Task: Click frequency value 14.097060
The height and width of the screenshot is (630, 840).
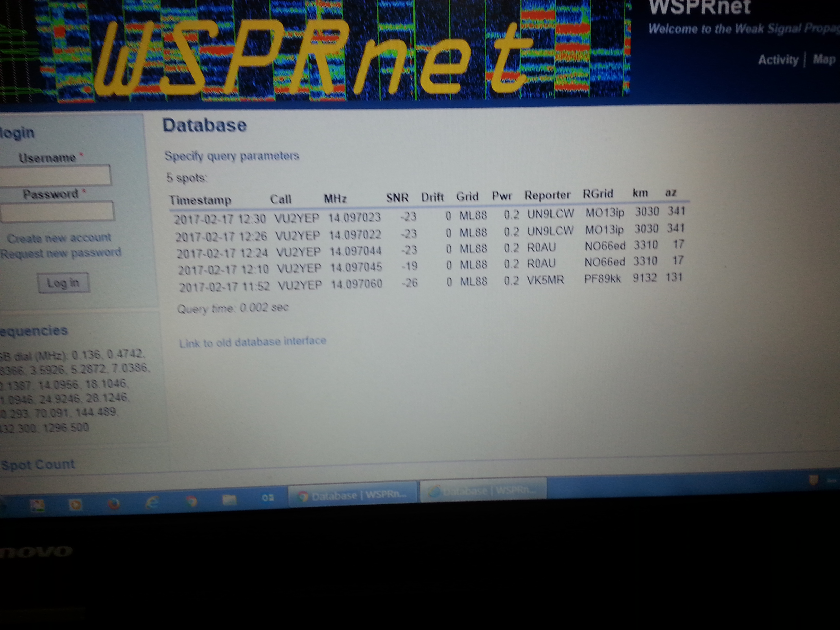Action: [357, 284]
